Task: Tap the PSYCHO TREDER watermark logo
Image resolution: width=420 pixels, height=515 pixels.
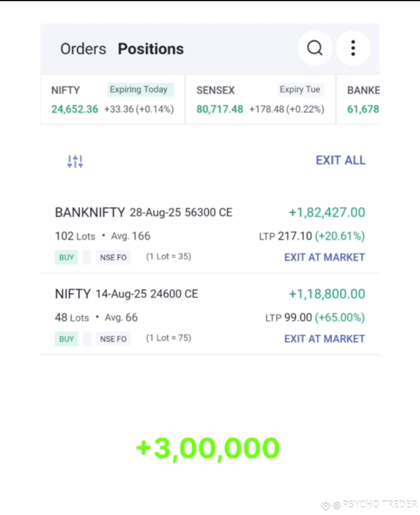Action: pos(369,505)
